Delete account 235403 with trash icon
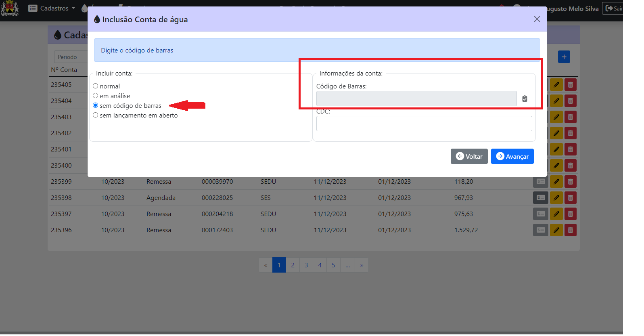 [x=571, y=117]
